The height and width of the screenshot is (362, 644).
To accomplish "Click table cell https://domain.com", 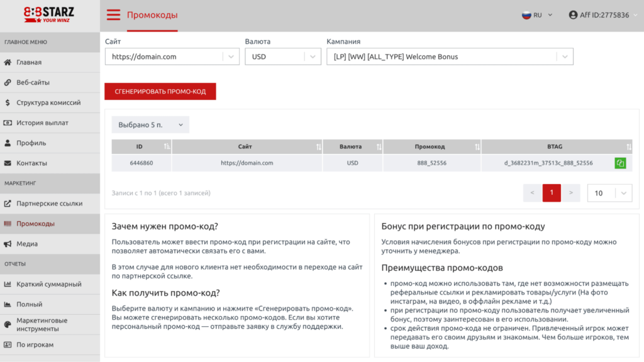I will (247, 163).
